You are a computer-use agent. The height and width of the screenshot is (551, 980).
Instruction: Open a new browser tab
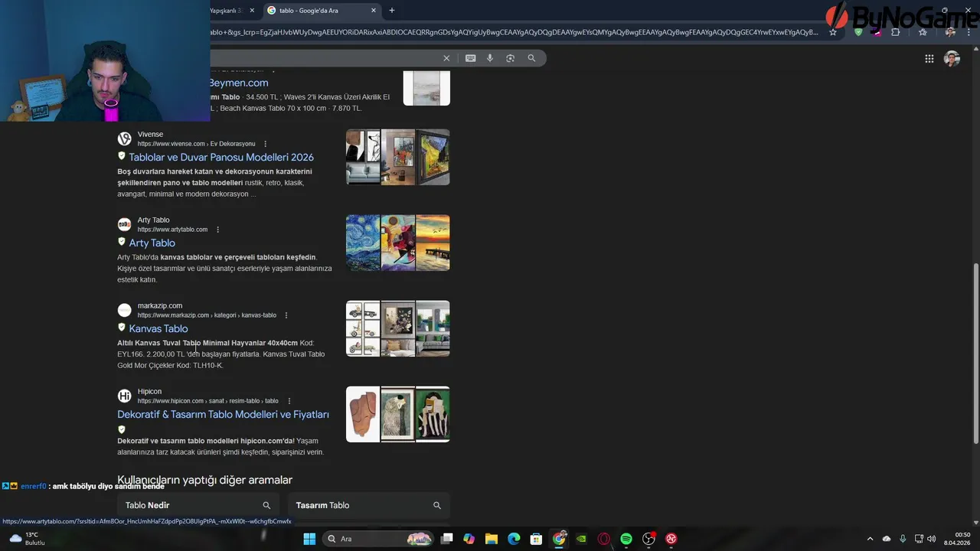tap(392, 10)
